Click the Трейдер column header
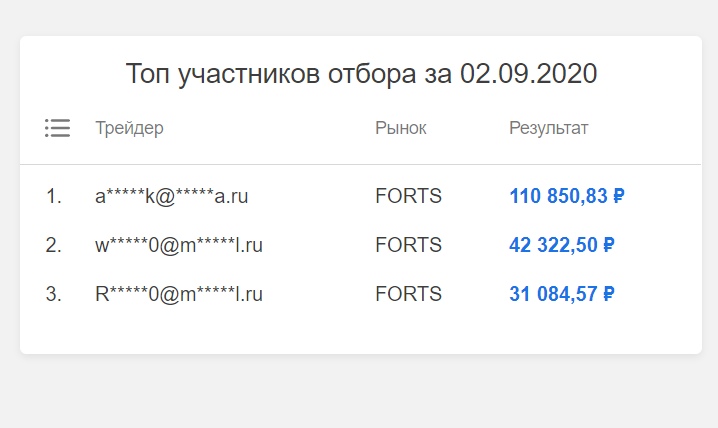This screenshot has height=428, width=718. pos(129,128)
